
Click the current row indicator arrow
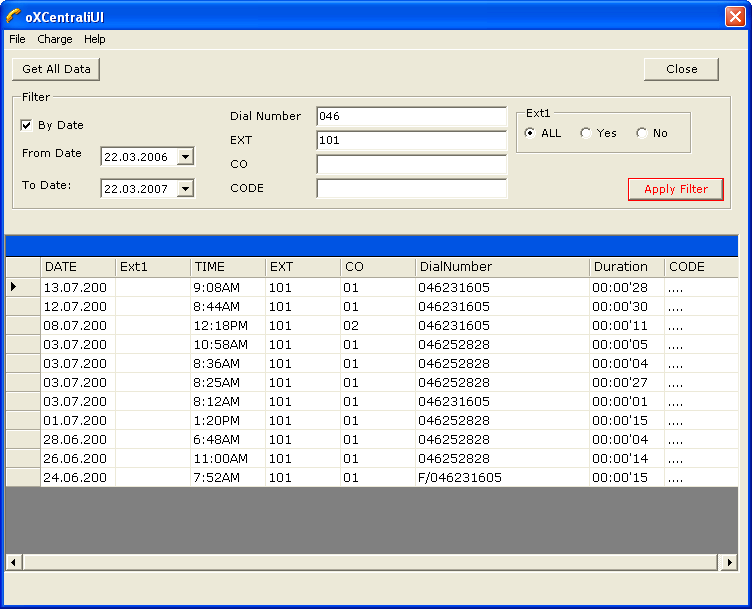pos(14,287)
